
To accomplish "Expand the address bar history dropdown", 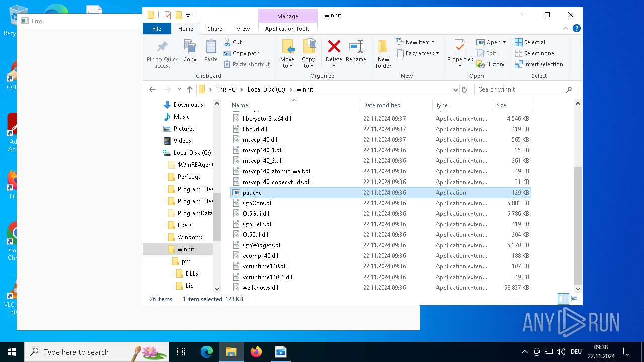I will pyautogui.click(x=456, y=89).
